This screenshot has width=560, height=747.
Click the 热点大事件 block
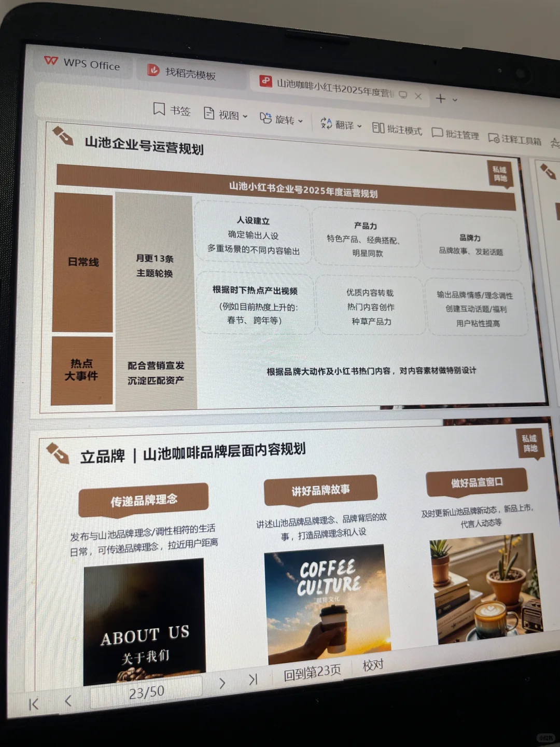(82, 370)
